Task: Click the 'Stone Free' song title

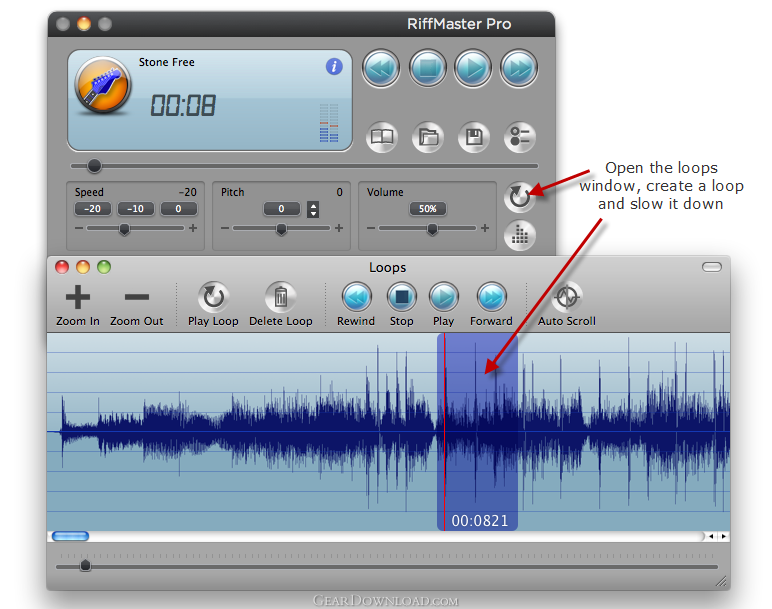Action: [x=166, y=62]
